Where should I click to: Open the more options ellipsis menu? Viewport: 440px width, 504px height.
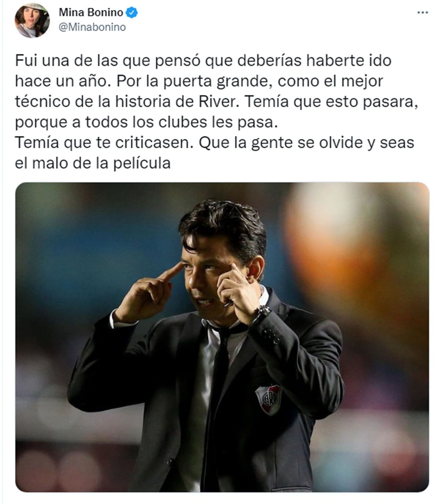point(423,12)
